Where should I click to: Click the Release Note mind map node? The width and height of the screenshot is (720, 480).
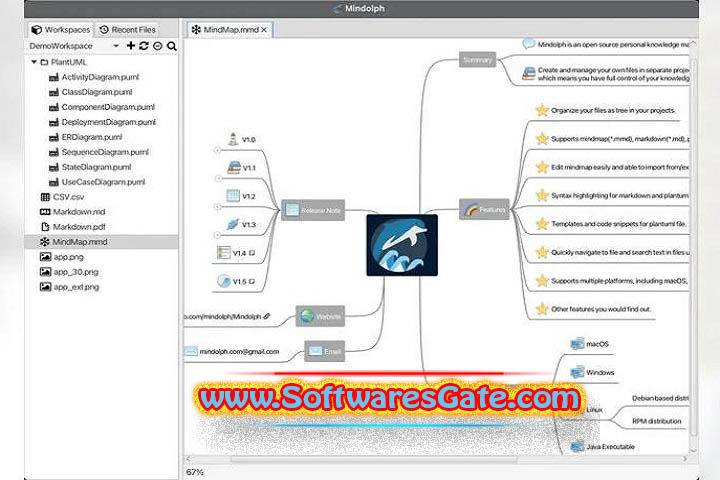[313, 210]
